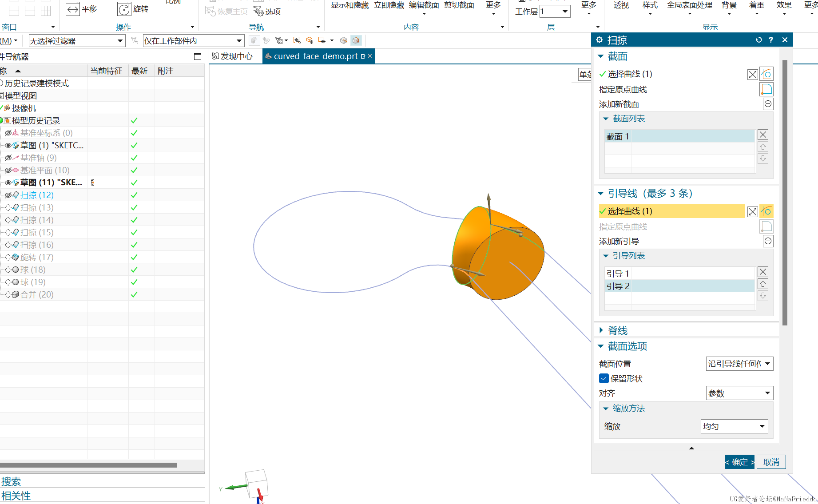Open the 仅在工作部件内 scope dropdown
Screen dimensions: 818x504
[194, 41]
